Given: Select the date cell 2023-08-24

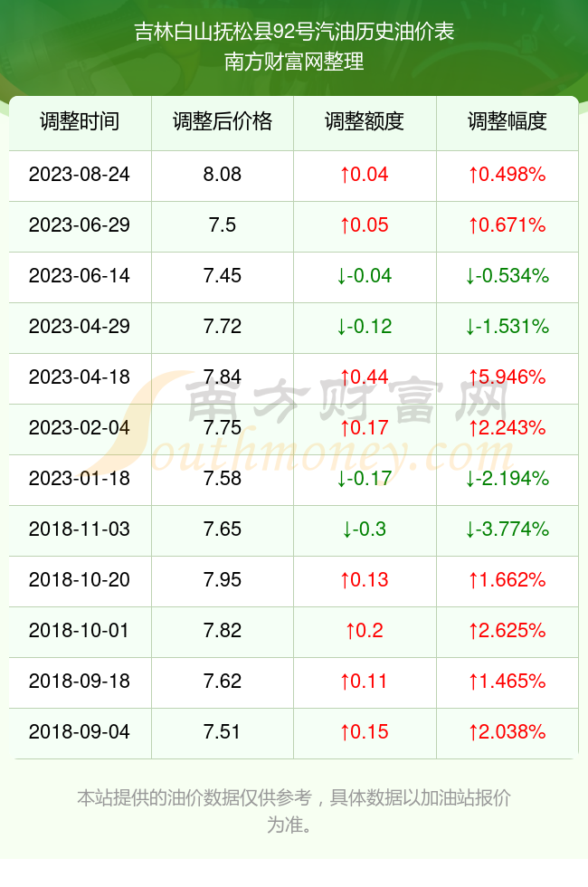Looking at the screenshot, I should [80, 174].
